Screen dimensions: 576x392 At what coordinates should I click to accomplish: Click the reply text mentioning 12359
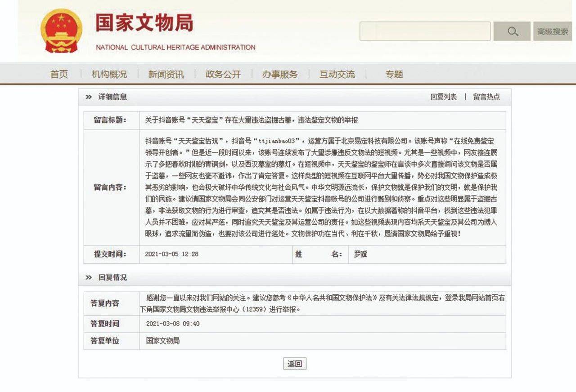coord(322,303)
